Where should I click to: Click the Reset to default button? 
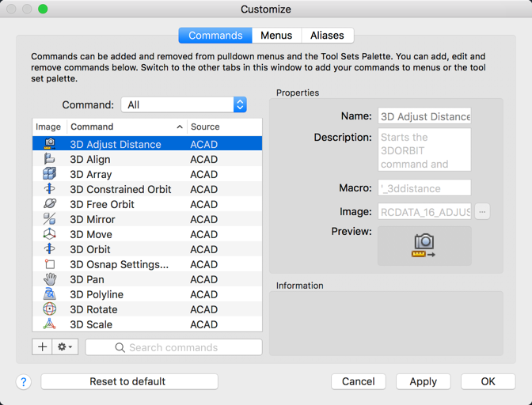(129, 381)
